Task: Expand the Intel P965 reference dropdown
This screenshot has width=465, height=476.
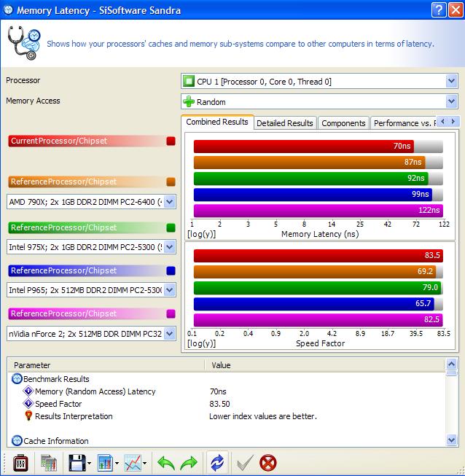Action: tap(170, 290)
